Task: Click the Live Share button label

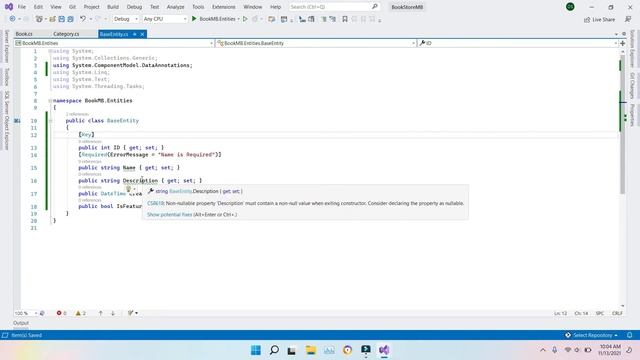Action: (603, 20)
